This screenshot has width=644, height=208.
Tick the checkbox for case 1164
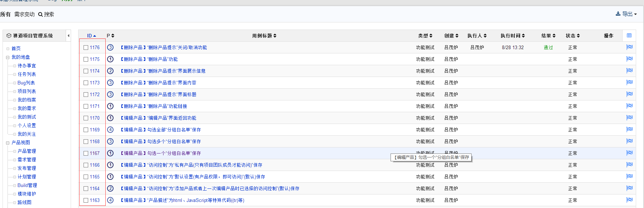(86, 189)
